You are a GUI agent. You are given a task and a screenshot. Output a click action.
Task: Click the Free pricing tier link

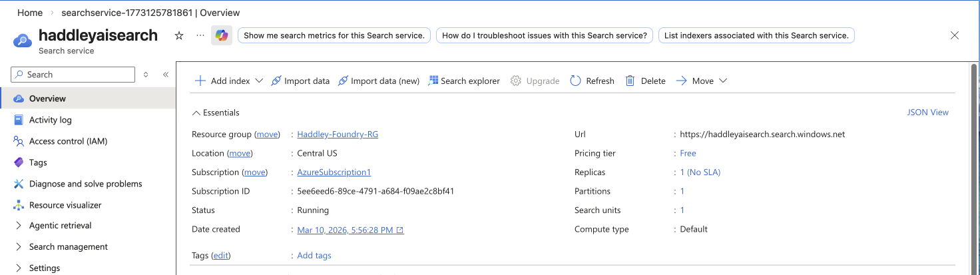[688, 153]
